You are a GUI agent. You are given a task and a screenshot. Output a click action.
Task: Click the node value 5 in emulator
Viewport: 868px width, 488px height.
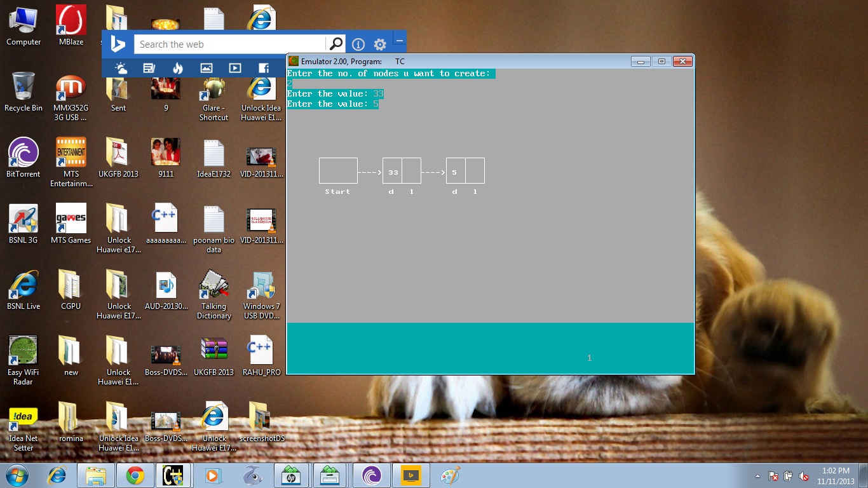(x=454, y=172)
